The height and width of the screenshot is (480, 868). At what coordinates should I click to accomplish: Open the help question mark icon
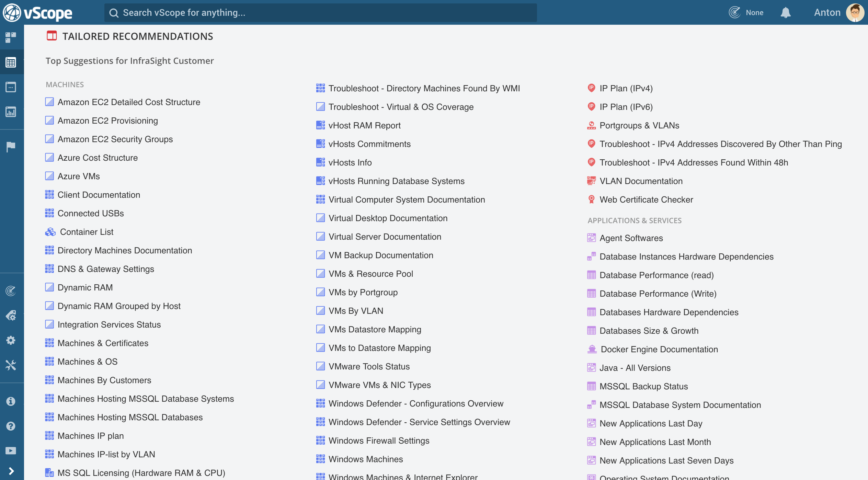pyautogui.click(x=11, y=426)
